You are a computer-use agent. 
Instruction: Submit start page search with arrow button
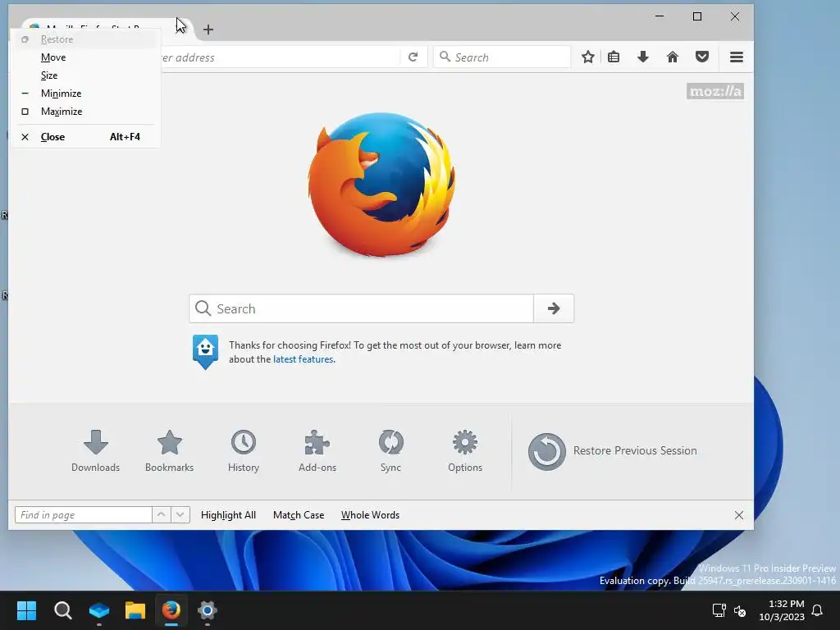[x=554, y=308]
